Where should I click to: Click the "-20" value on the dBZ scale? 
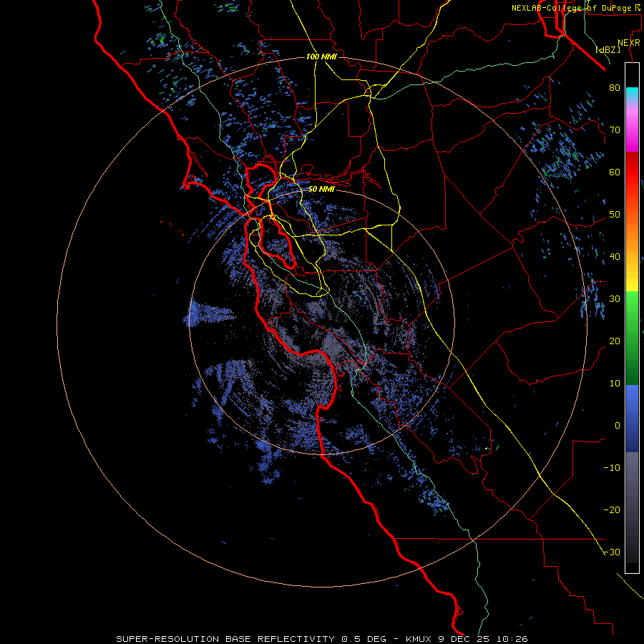[x=612, y=509]
